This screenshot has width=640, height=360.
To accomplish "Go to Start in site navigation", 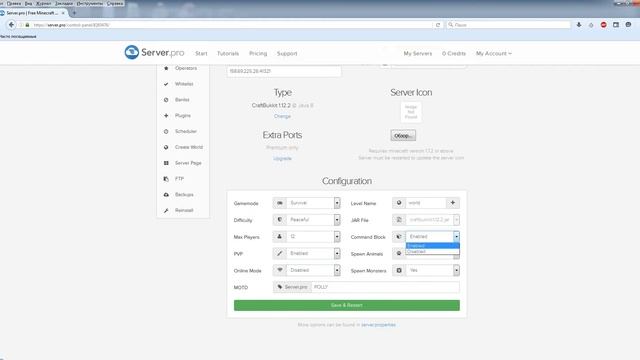I will coord(201,53).
